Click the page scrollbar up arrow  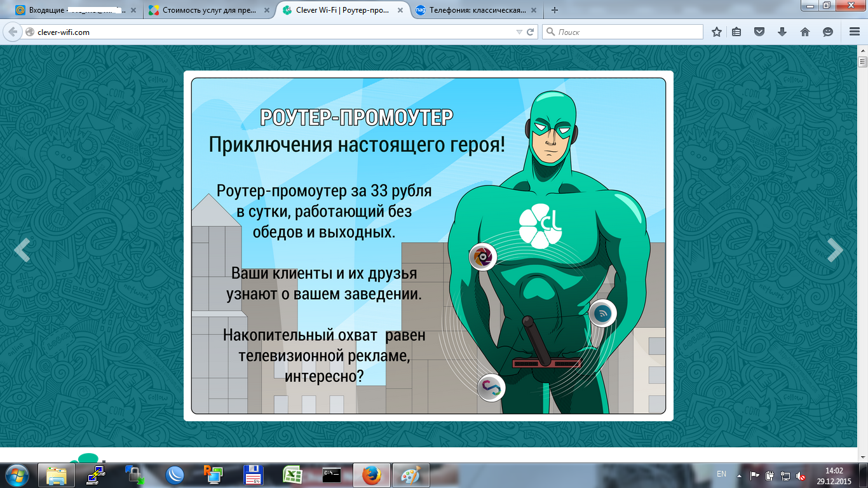862,50
